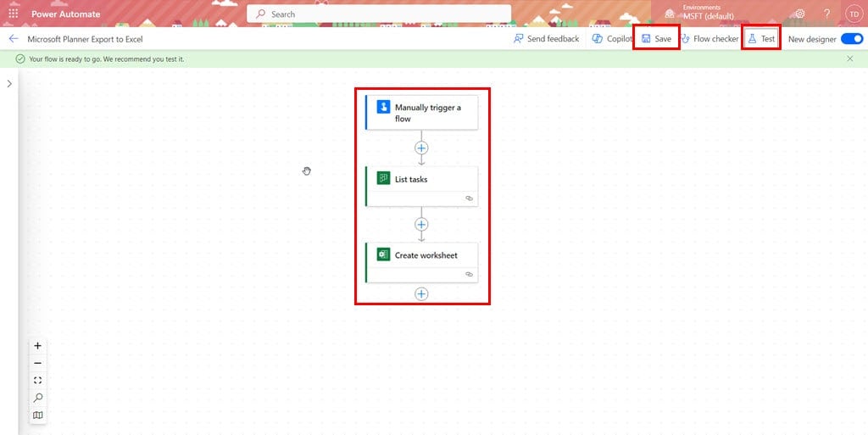Screen dimensions: 868x435
Task: Add step between List tasks and Create worksheet
Action: [x=421, y=224]
